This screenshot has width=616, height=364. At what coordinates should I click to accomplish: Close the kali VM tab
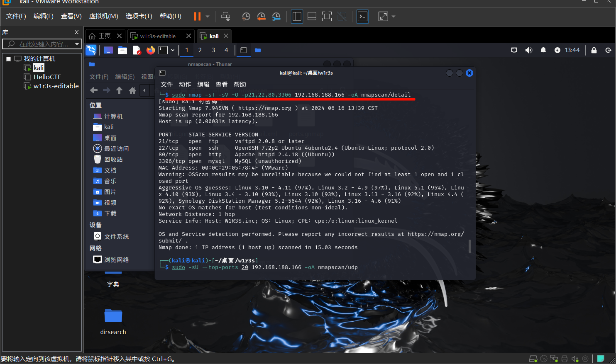tap(226, 36)
